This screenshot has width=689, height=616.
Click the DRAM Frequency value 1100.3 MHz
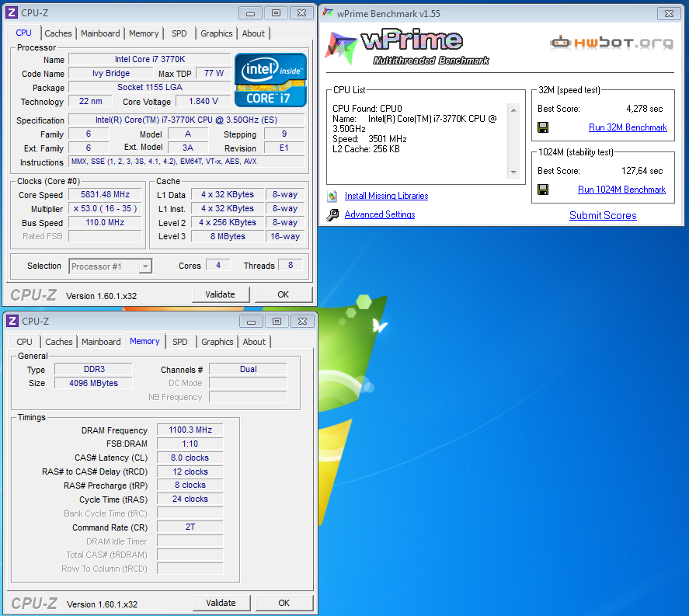pyautogui.click(x=190, y=430)
